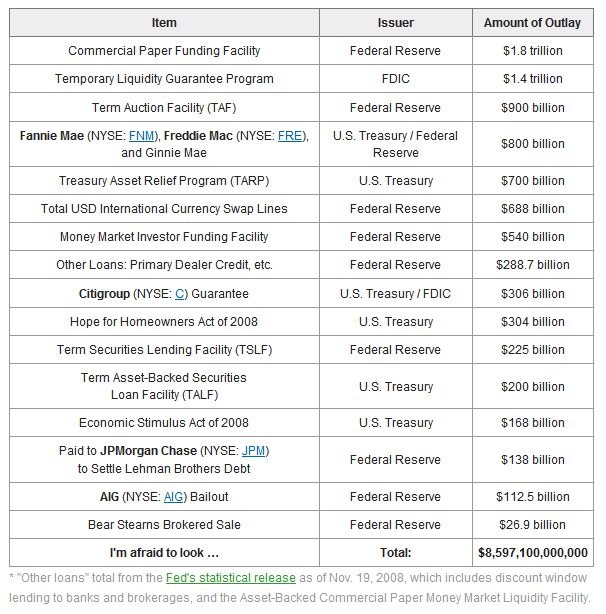Click the FDIC issuer cell
Screen dimensions: 606x614
(x=396, y=79)
